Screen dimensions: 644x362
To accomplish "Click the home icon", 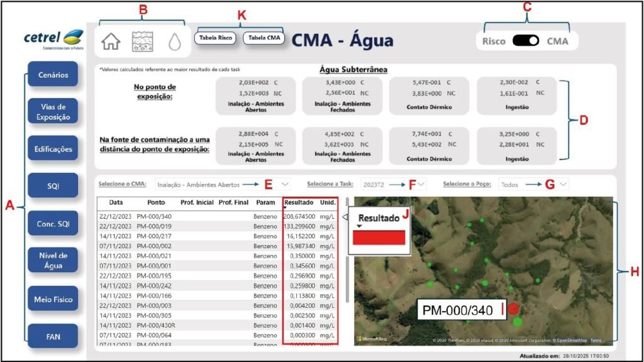I will point(111,41).
